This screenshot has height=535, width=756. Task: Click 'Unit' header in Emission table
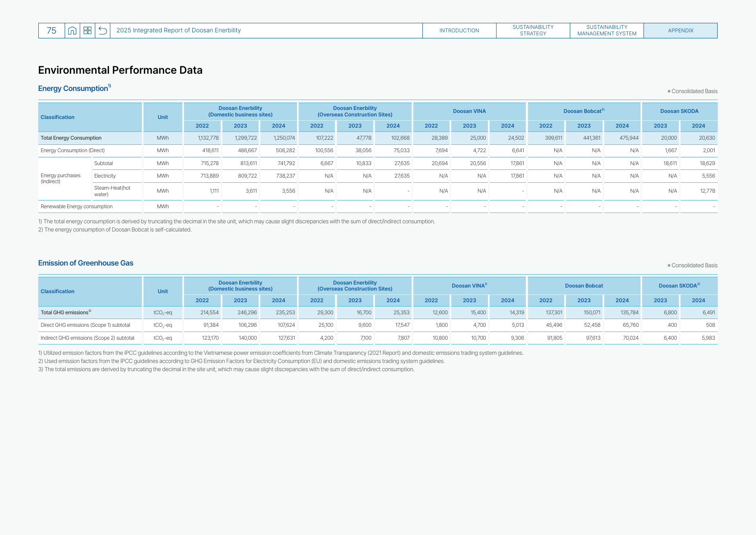[163, 291]
